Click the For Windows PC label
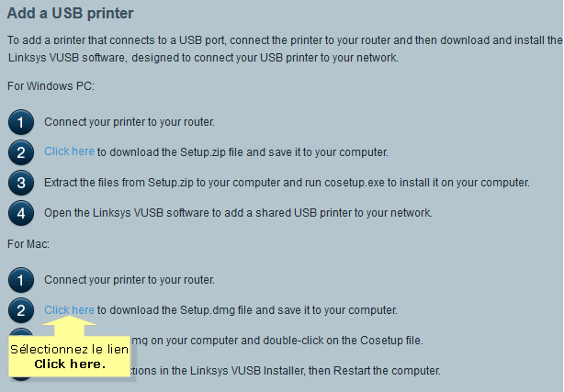 (x=51, y=86)
